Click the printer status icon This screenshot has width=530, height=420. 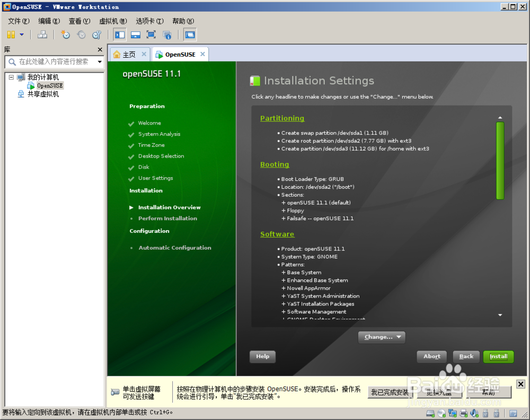[464, 413]
